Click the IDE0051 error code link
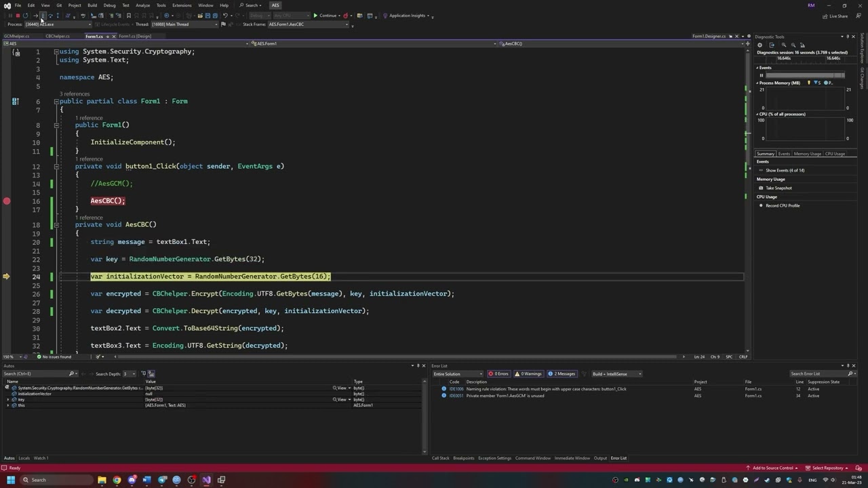868x488 pixels. 456,396
